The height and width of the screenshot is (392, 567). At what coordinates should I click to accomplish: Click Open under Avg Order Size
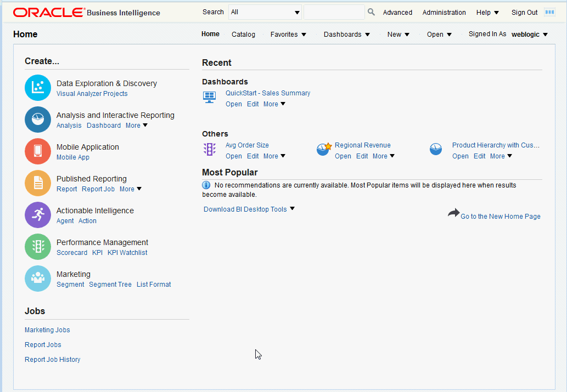(x=234, y=156)
